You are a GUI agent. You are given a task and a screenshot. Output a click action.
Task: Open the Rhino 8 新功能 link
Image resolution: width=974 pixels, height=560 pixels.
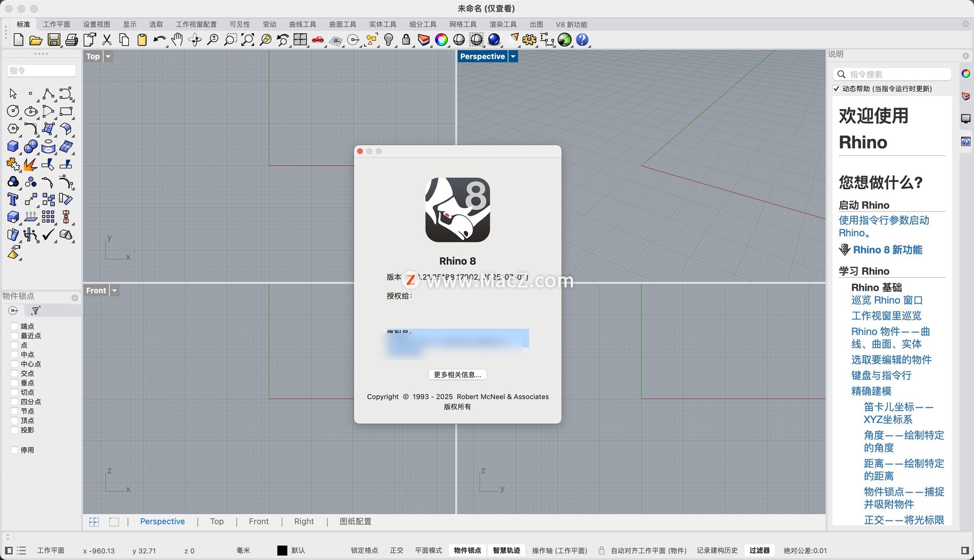pyautogui.click(x=887, y=250)
